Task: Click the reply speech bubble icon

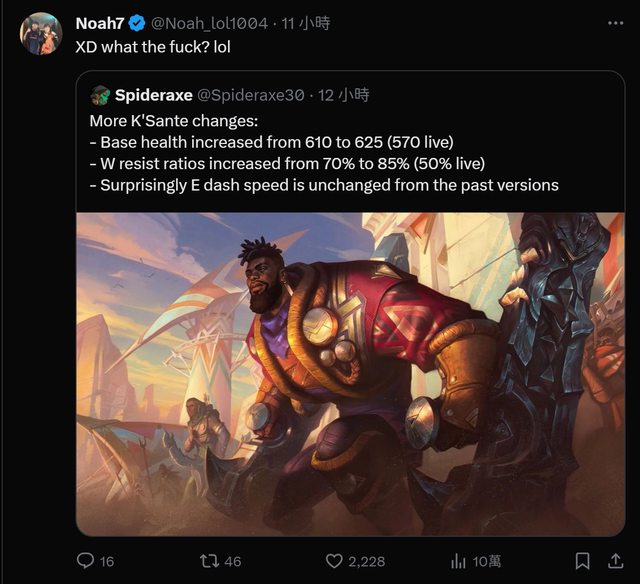Action: click(x=86, y=561)
